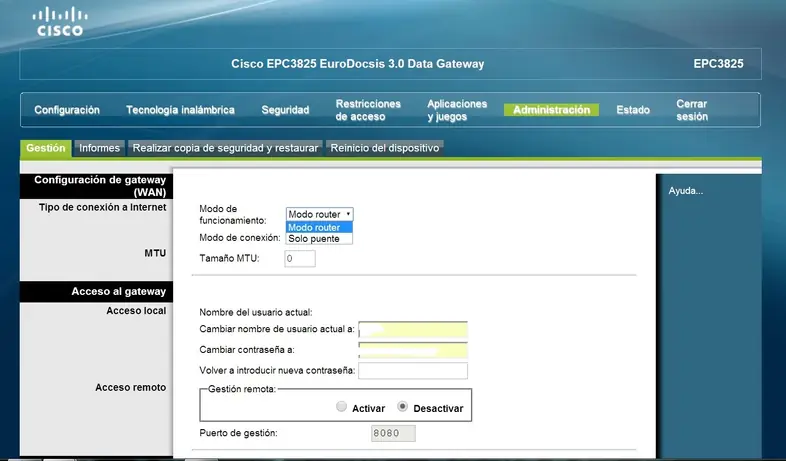Open Realizar copia de seguridad y restaurar tab
Screen dimensions: 786x461
pyautogui.click(x=225, y=148)
